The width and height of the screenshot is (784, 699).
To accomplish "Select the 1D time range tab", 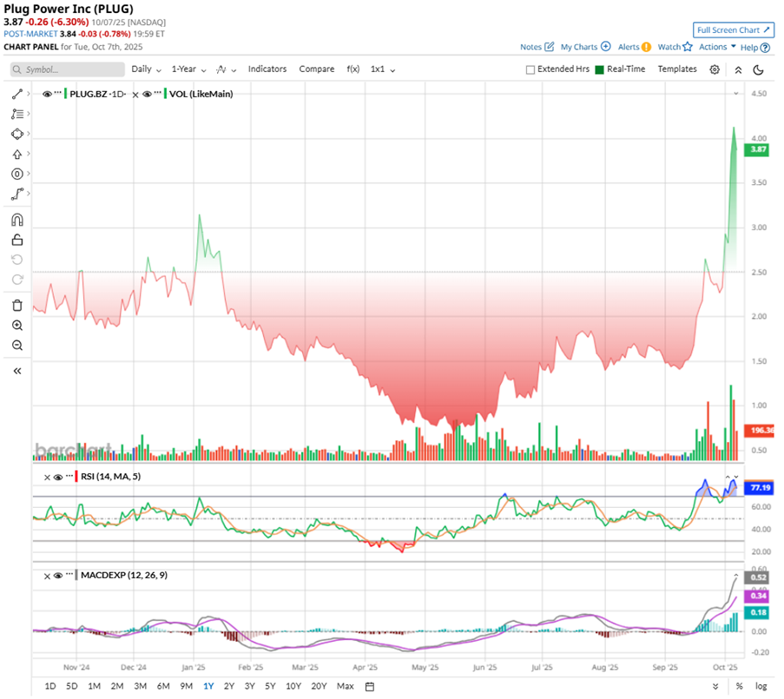I will [50, 687].
